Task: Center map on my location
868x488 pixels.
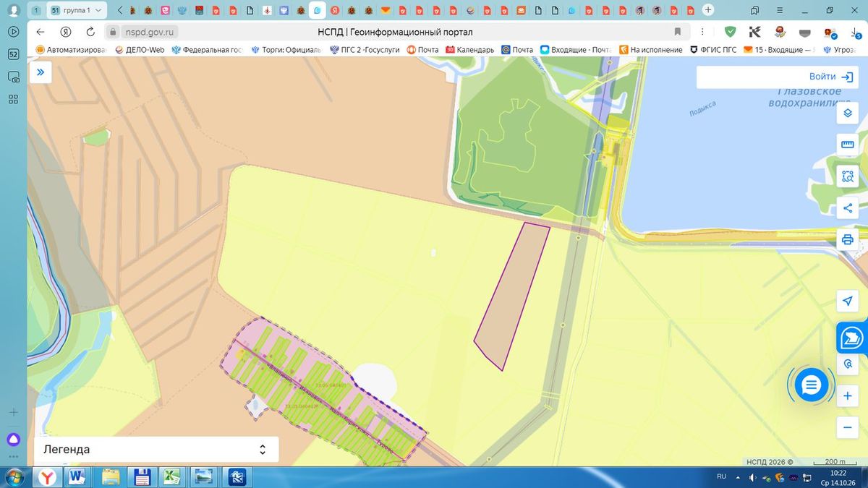Action: click(x=848, y=301)
